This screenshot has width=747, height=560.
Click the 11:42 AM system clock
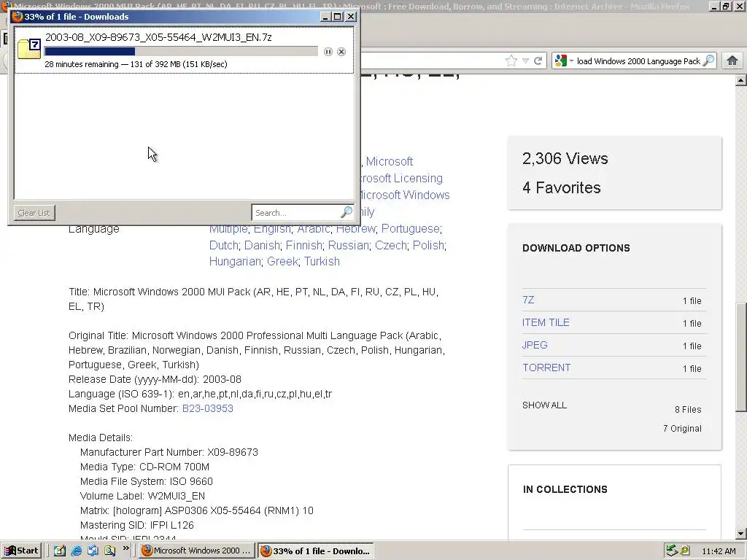[x=719, y=551]
